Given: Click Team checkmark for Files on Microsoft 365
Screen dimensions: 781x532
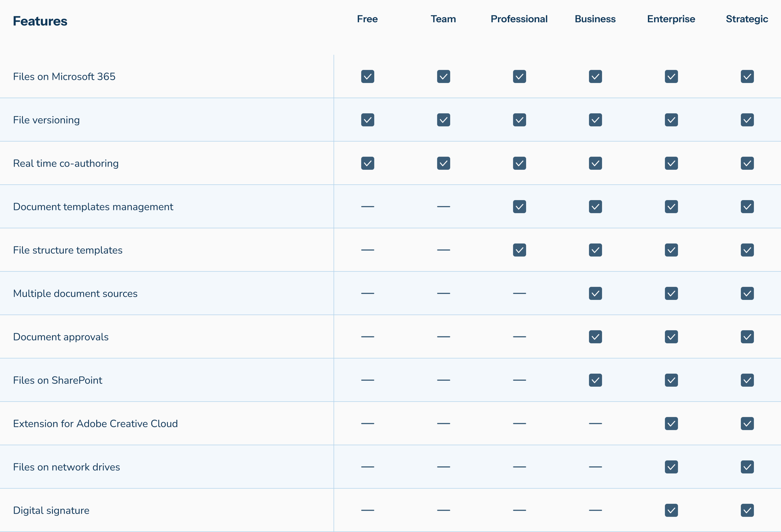Looking at the screenshot, I should (x=444, y=77).
